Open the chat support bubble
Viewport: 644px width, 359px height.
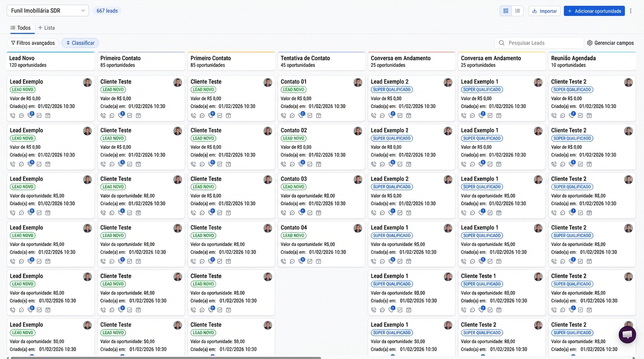coord(627,335)
